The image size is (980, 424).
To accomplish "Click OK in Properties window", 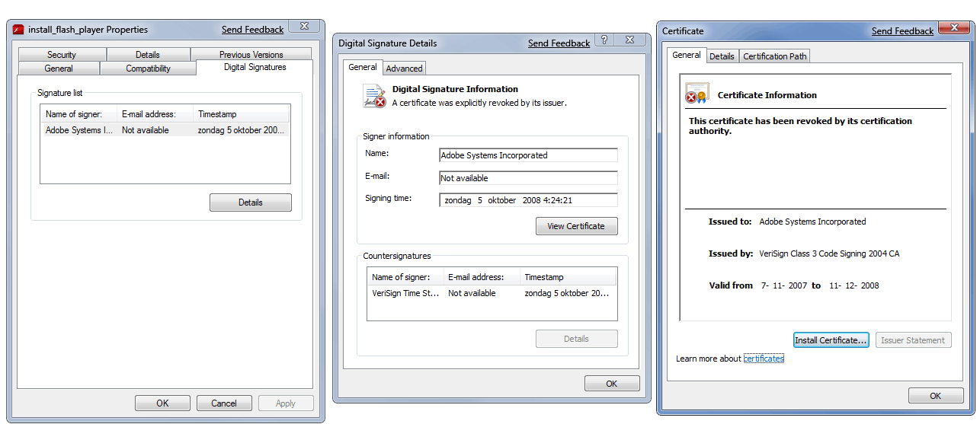I will pos(162,403).
